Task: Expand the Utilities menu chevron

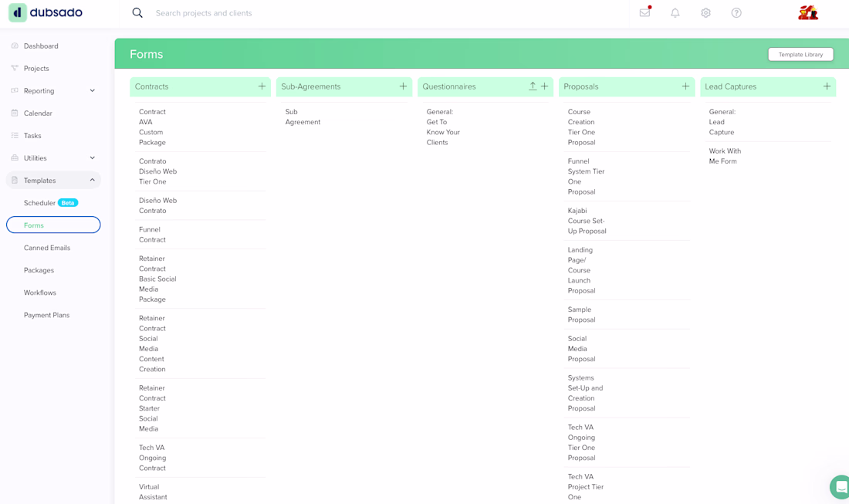Action: (x=93, y=158)
